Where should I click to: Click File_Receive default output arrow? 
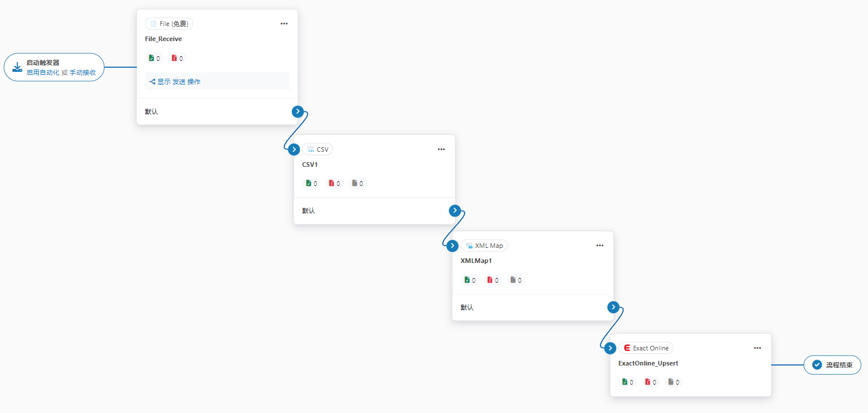pyautogui.click(x=298, y=111)
